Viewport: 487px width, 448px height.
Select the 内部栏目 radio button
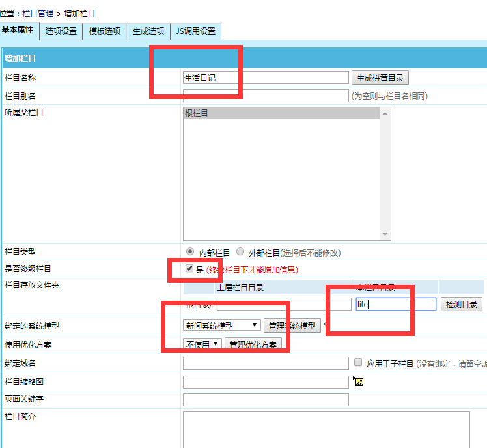click(190, 251)
